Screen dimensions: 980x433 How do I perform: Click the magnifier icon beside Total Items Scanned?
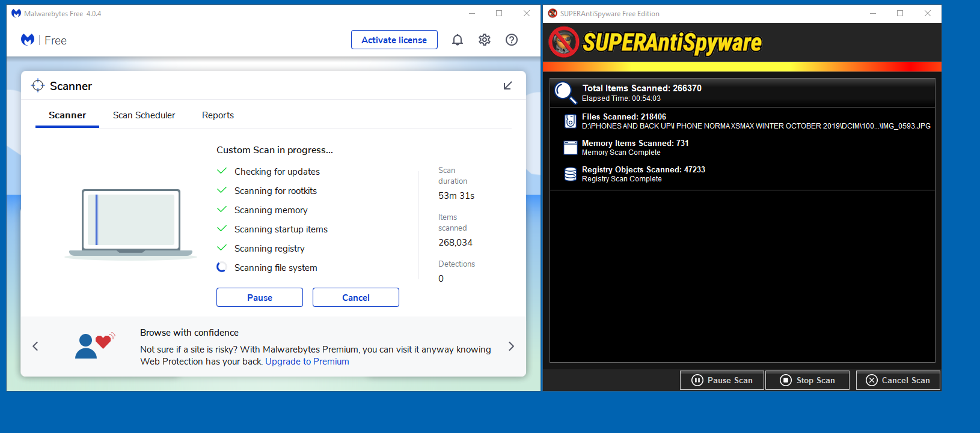tap(565, 92)
